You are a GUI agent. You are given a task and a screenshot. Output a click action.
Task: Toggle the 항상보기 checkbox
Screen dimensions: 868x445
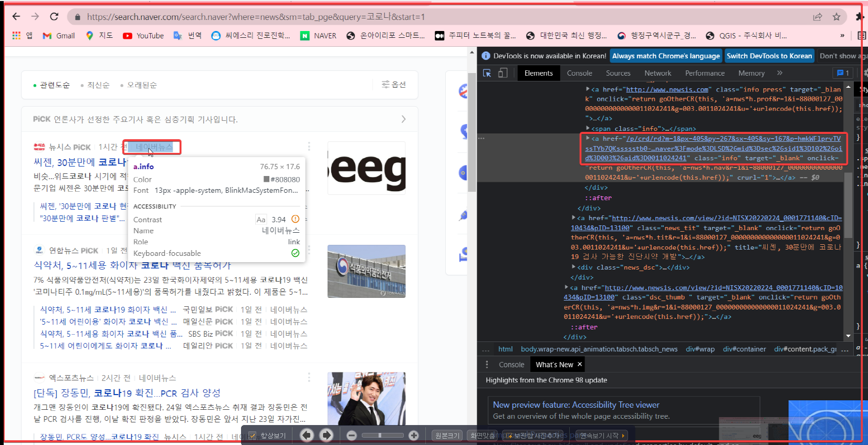pos(253,436)
